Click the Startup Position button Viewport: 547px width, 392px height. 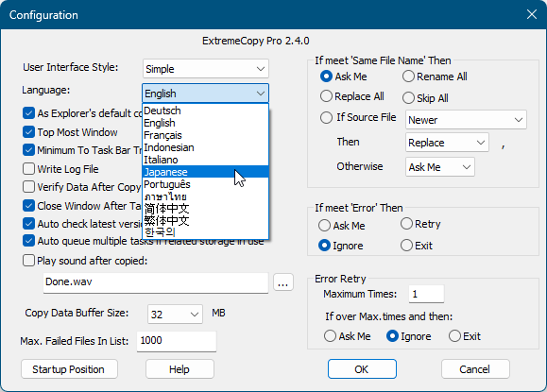tap(69, 369)
